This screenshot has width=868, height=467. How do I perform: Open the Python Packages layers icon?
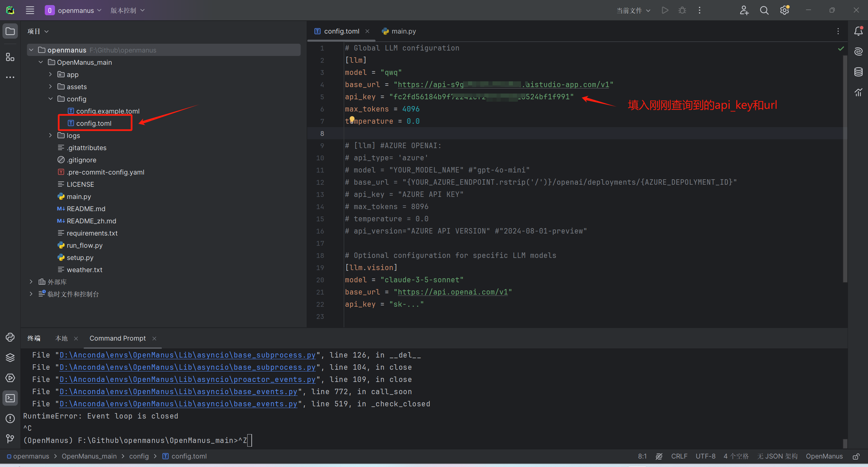tap(10, 358)
